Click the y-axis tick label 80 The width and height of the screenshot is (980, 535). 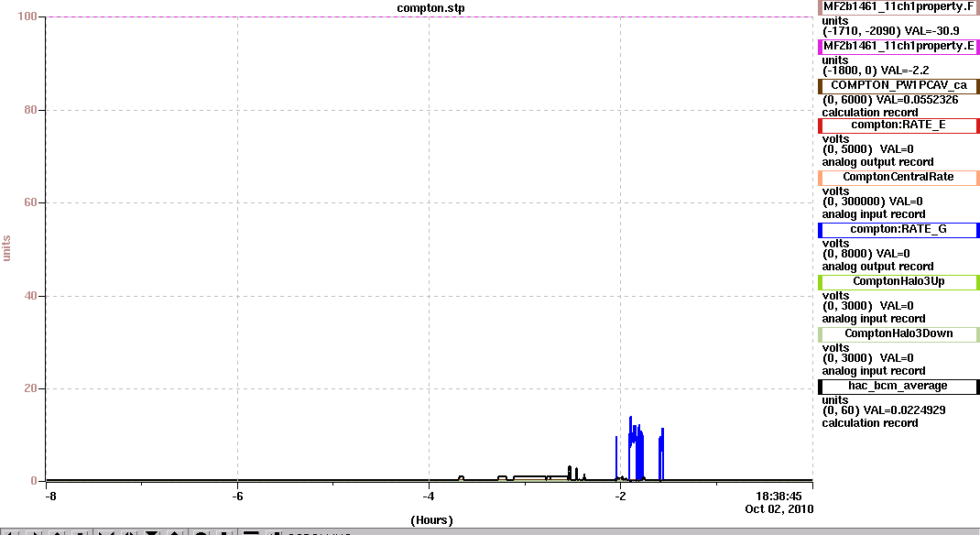[30, 109]
